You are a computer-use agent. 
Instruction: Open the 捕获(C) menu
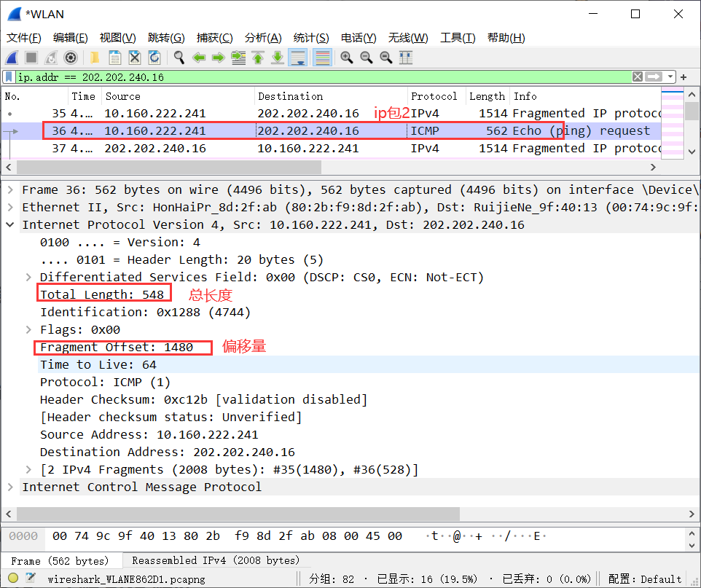(x=214, y=38)
